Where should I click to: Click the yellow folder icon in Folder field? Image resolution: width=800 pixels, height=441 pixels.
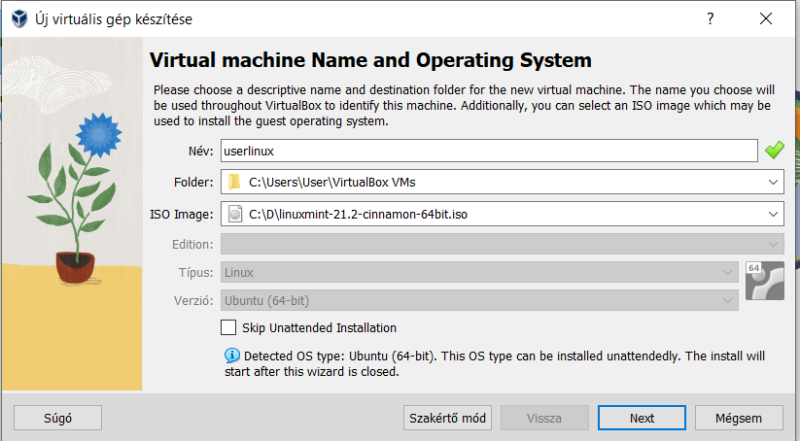(234, 182)
